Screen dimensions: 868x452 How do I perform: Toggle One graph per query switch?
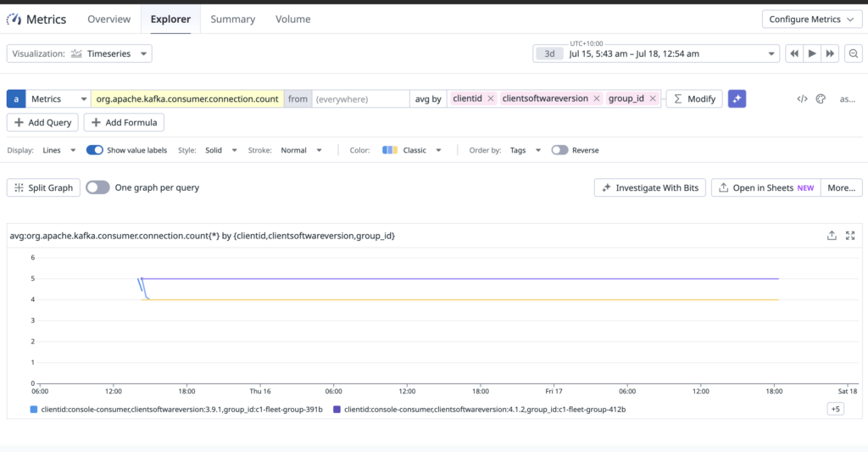coord(98,187)
